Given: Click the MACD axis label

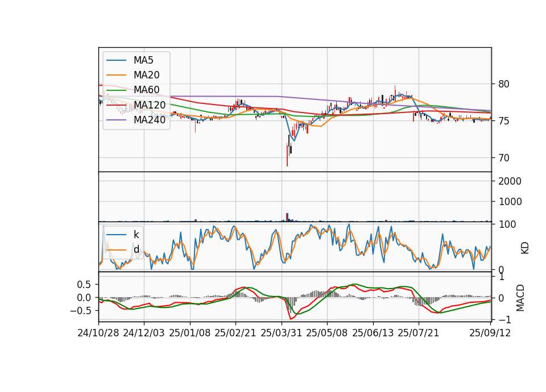Looking at the screenshot, I should [x=520, y=298].
